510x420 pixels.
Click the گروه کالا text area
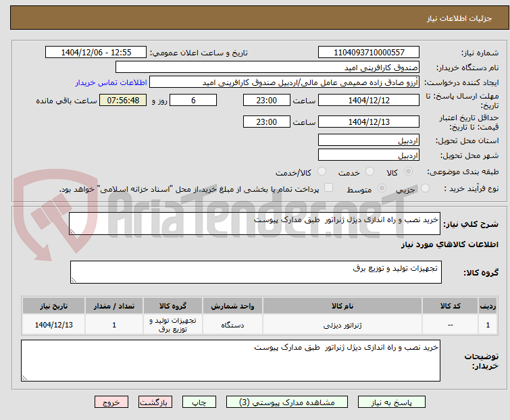(x=255, y=272)
